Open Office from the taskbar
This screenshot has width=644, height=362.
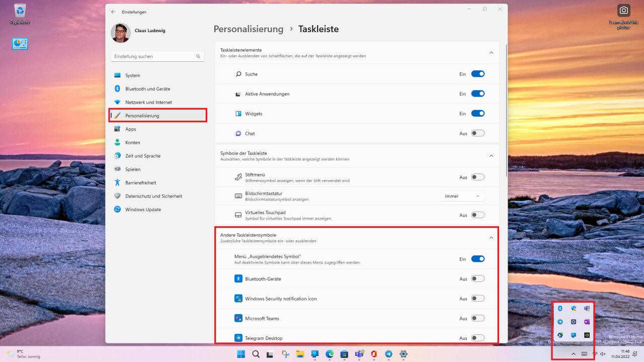(x=374, y=354)
